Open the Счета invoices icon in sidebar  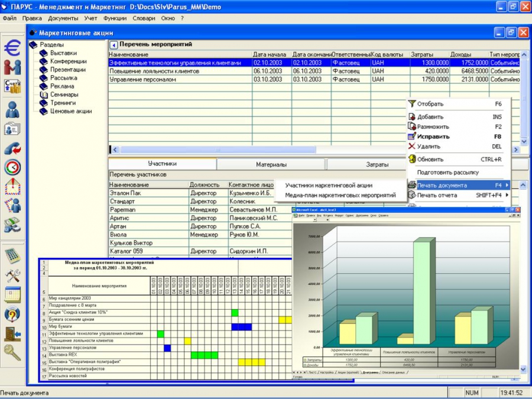click(12, 86)
